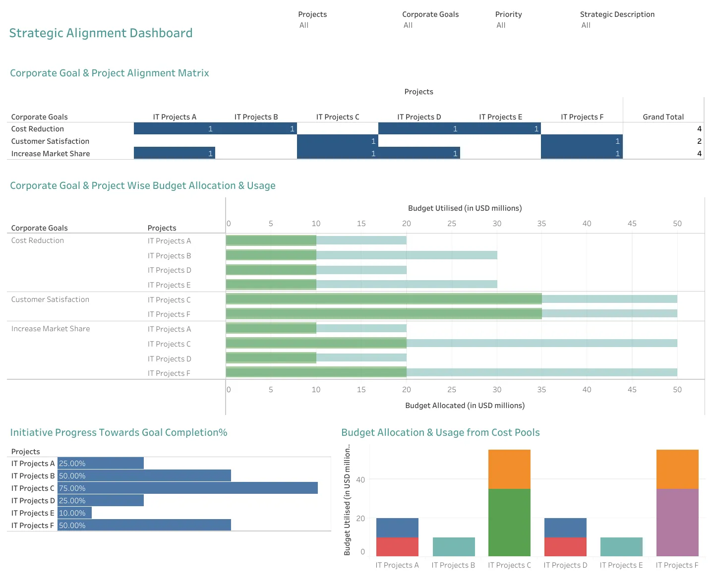Viewport: 712px width, 588px height.
Task: Select Increase Market Share cell for IT Projects D
Action: click(419, 153)
